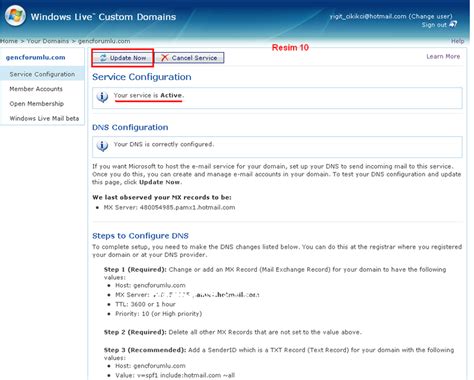Click the Service Configuration page heading
Viewport: 474px width, 380px height.
(x=142, y=77)
